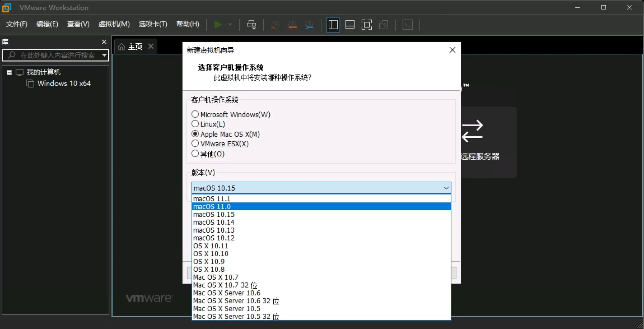
Task: Collapse the 我的计算机 tree node
Action: point(9,72)
